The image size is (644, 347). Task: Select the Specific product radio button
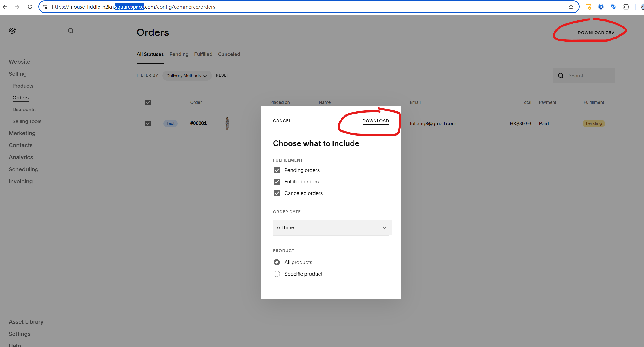277,274
